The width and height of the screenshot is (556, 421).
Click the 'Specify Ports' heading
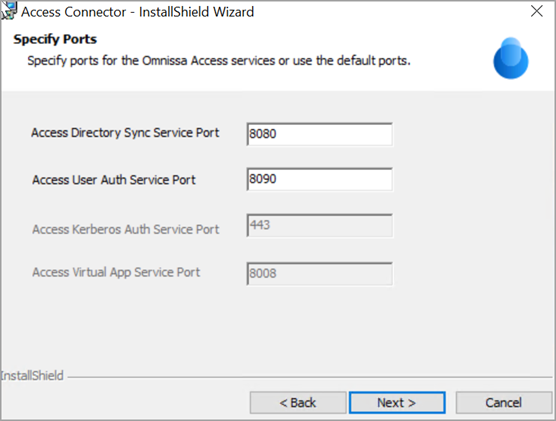[x=55, y=39]
